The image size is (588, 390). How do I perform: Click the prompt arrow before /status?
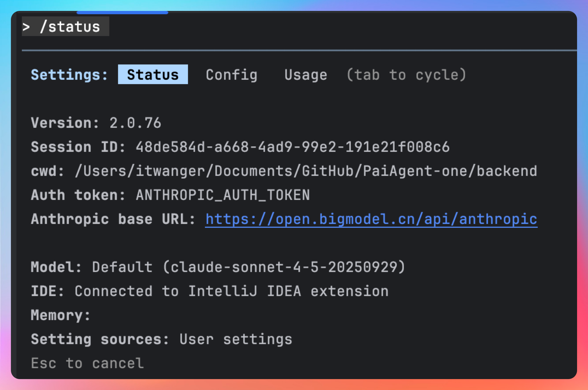(26, 27)
